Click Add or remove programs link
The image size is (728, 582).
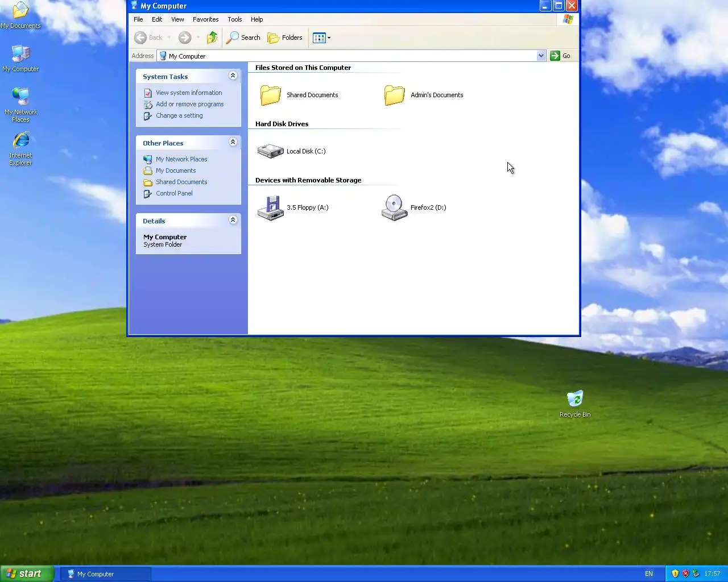190,104
